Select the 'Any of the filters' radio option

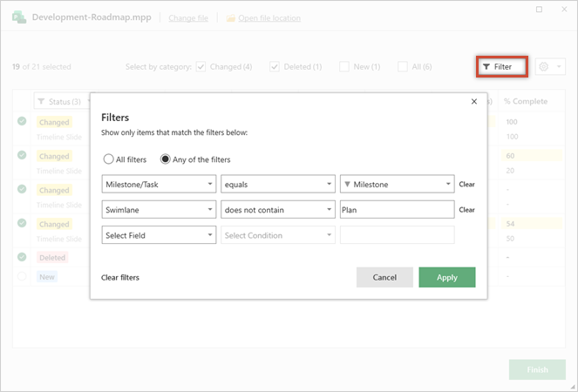click(165, 159)
